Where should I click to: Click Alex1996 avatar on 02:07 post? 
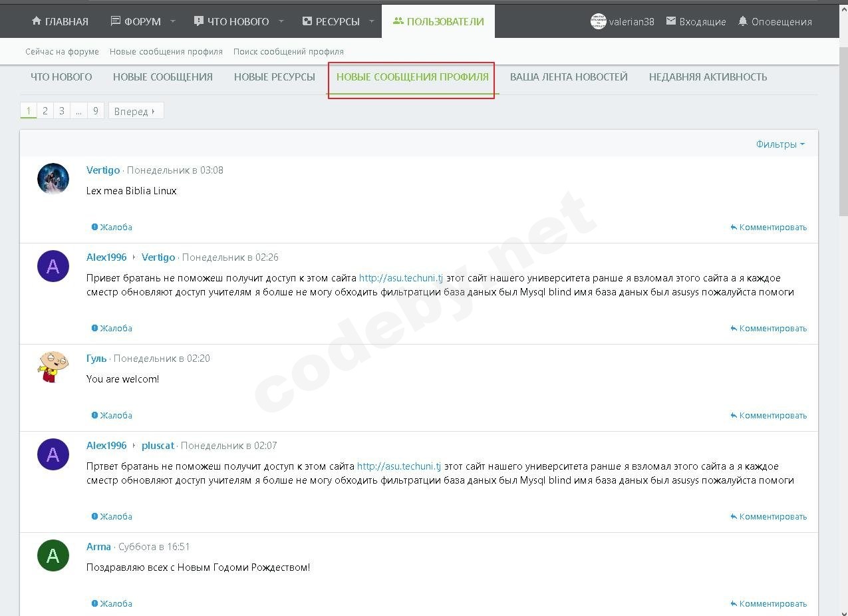click(x=53, y=454)
